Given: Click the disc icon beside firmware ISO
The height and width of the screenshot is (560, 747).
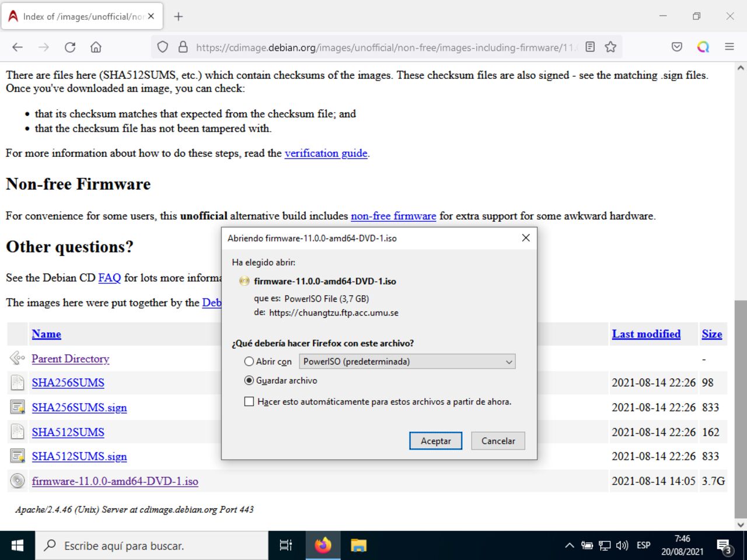Looking at the screenshot, I should point(18,481).
